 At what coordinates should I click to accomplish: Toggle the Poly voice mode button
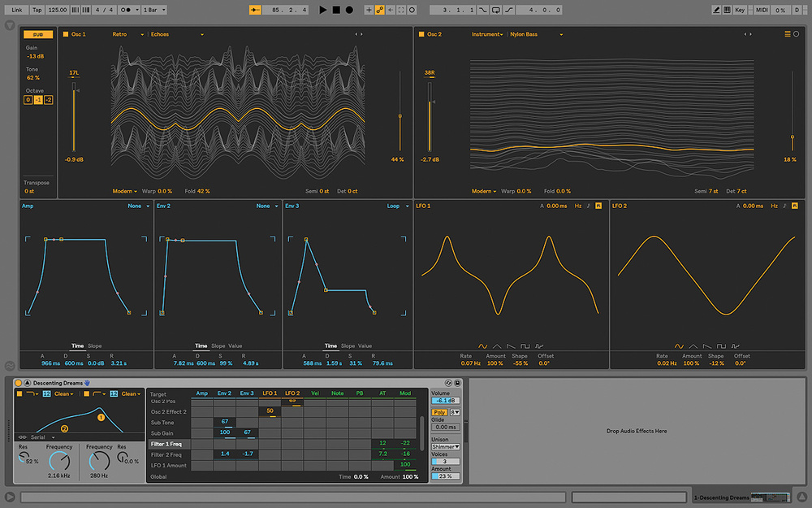pos(439,413)
